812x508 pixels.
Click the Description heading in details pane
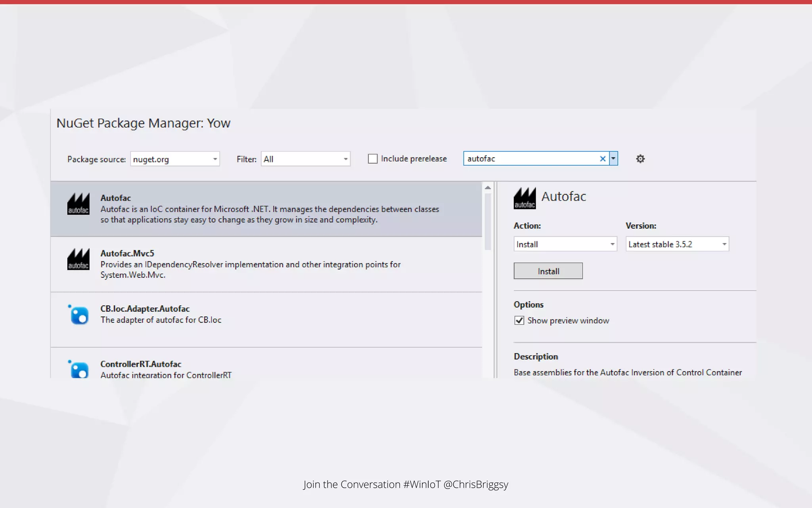click(536, 356)
